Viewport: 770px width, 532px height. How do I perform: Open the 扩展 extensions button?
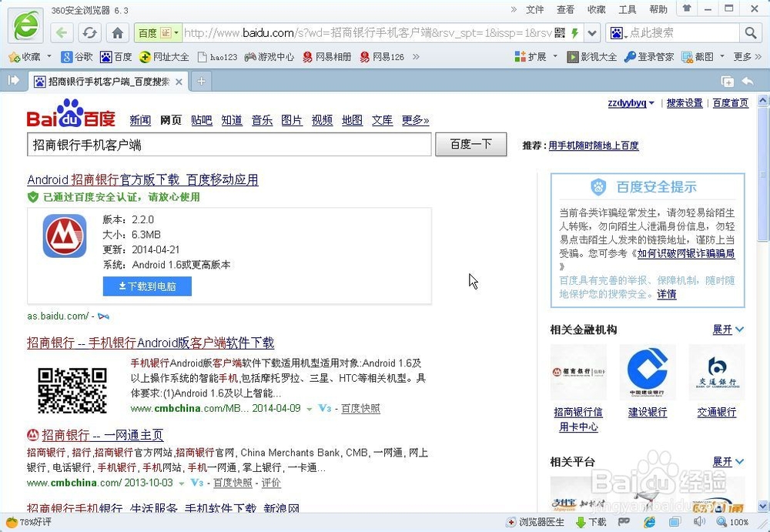pos(531,57)
